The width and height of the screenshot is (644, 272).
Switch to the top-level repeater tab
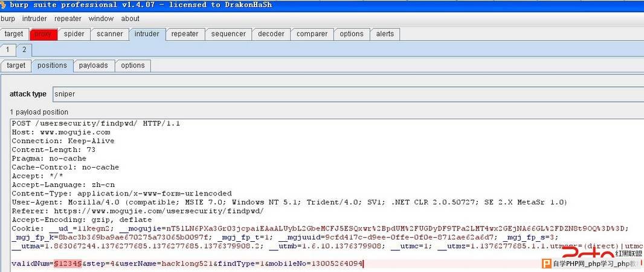point(185,34)
